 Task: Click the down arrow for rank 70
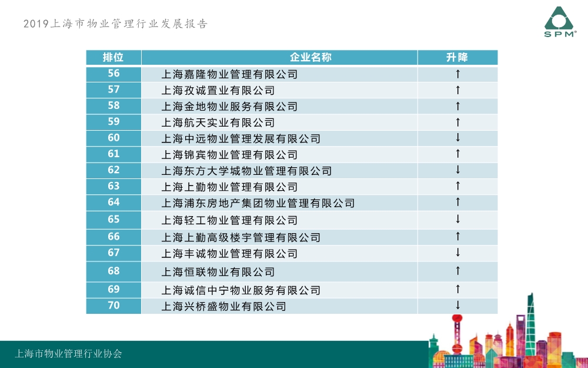tap(457, 306)
